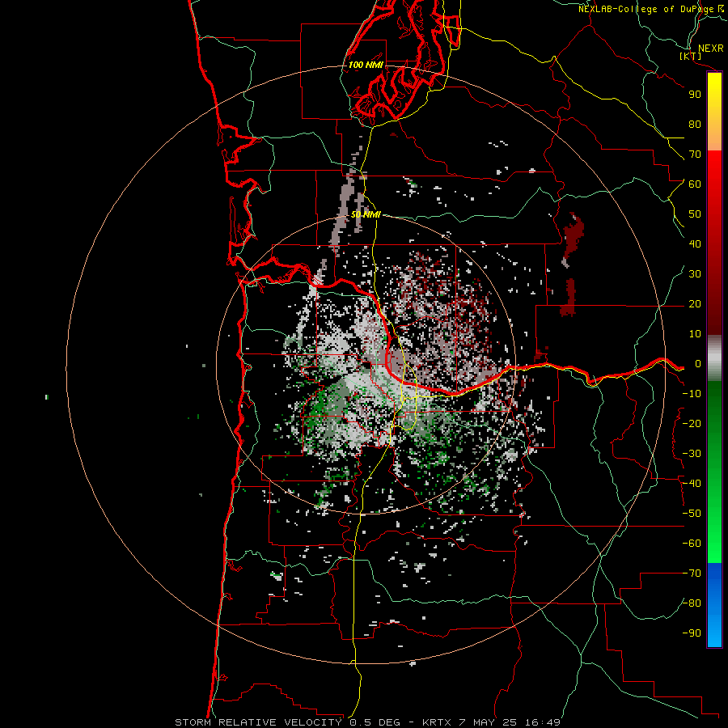Click the 30 value on velocity scale
The width and height of the screenshot is (728, 728).
[695, 274]
